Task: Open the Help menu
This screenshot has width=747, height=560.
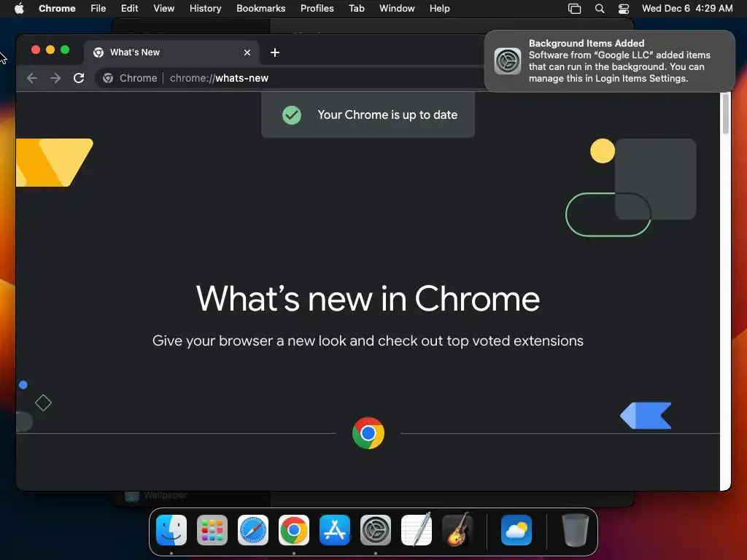Action: [439, 9]
